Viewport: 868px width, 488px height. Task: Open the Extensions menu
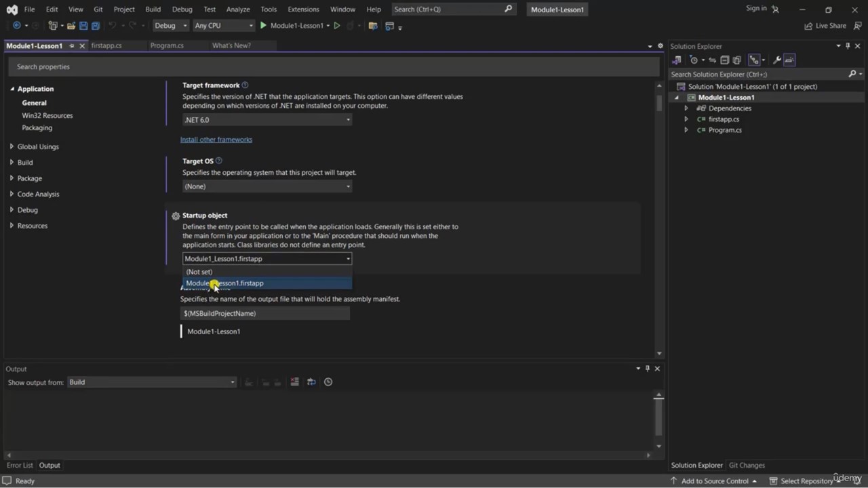303,9
